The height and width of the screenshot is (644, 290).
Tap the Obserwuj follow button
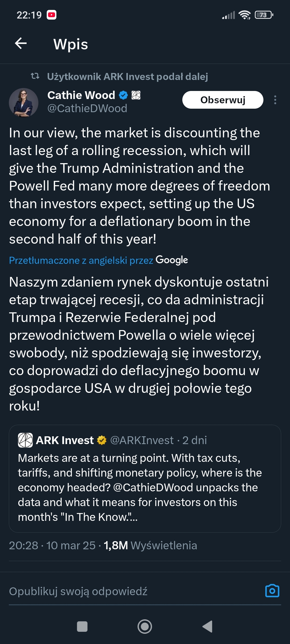point(223,100)
